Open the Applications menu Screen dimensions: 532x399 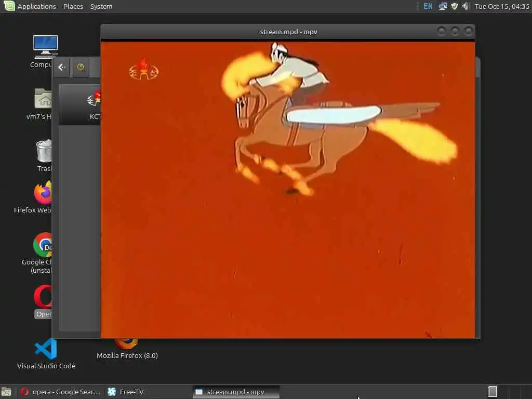(37, 6)
